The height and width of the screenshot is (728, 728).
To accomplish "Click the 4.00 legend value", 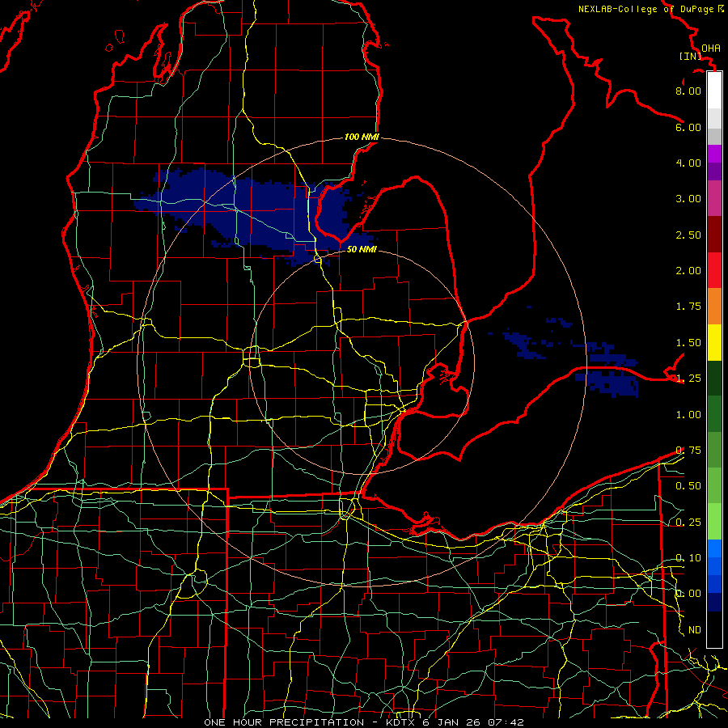I will (688, 163).
